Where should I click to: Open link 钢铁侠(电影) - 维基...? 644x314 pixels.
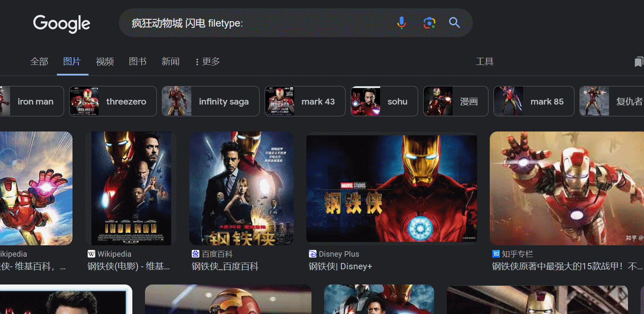click(129, 266)
